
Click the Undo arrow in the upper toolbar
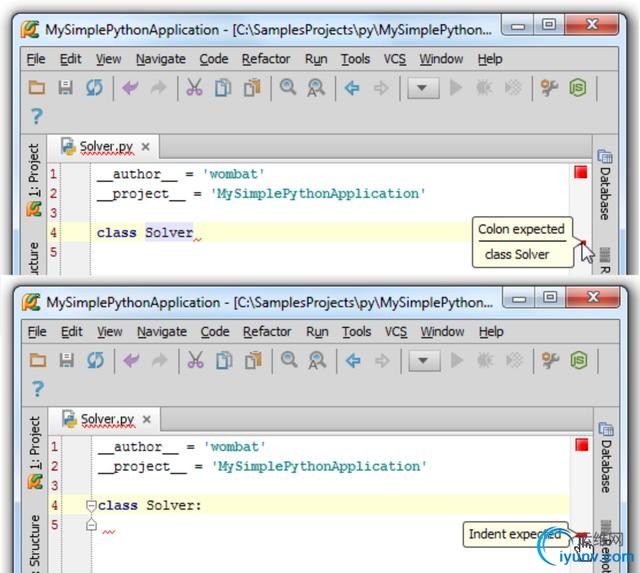pyautogui.click(x=131, y=87)
